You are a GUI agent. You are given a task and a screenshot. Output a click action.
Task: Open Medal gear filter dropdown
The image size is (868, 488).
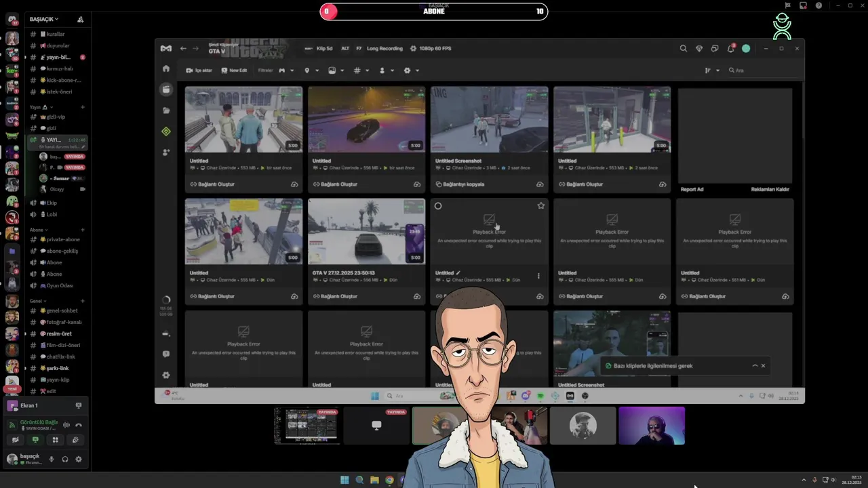pyautogui.click(x=411, y=70)
